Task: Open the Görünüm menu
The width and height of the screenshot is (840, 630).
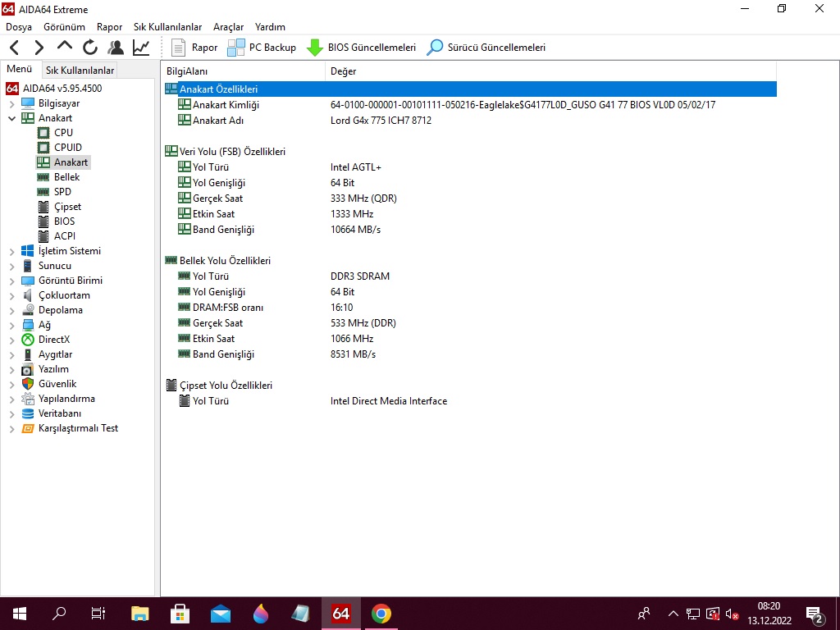Action: click(64, 27)
